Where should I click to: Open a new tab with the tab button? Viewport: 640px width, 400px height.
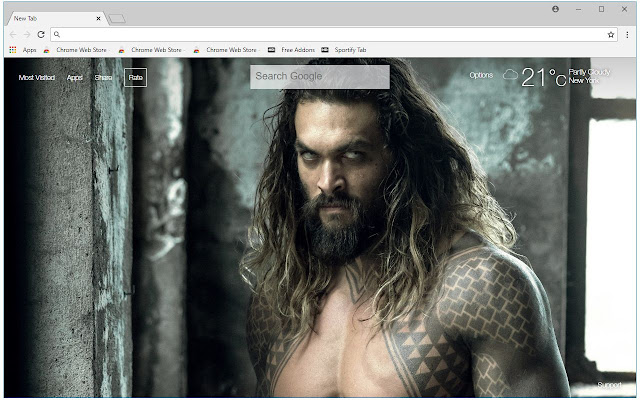[117, 19]
